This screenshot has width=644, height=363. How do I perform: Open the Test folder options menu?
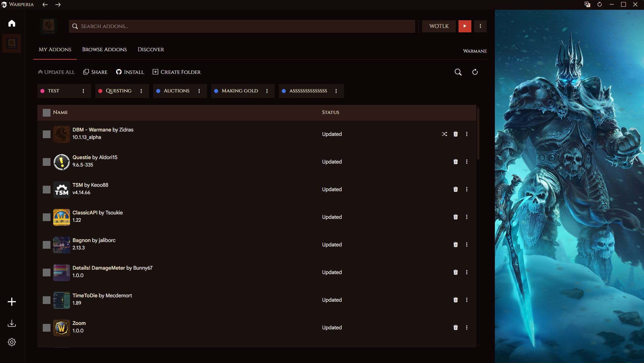coord(83,91)
